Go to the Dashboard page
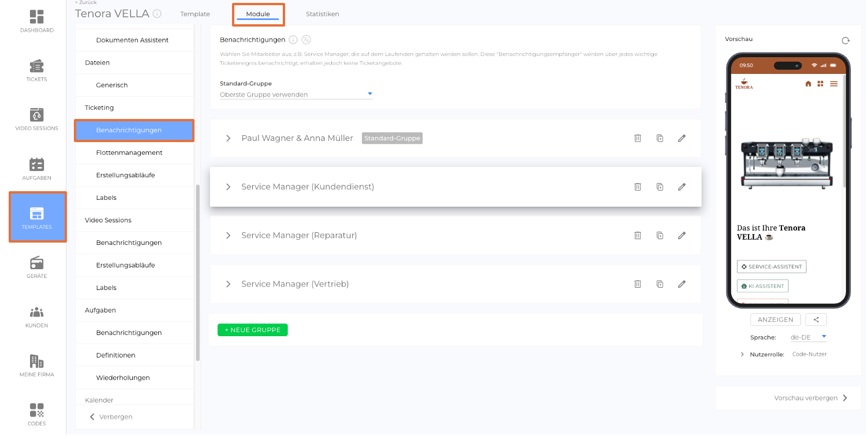Screen dimensions: 868x439 pos(36,21)
